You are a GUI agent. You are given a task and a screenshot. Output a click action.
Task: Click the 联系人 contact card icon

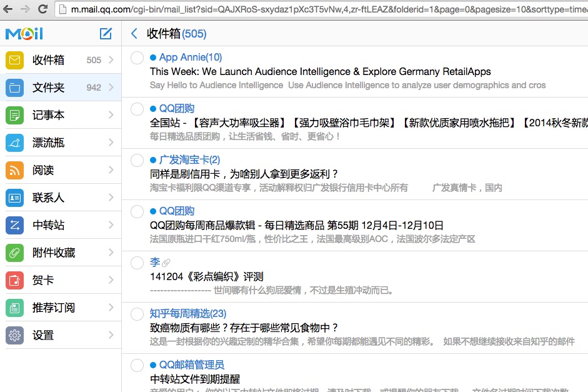(x=14, y=198)
